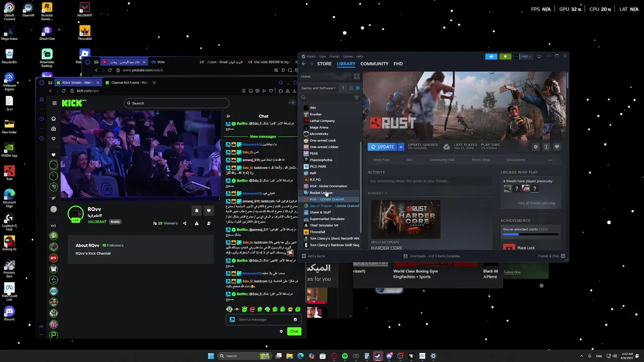Open Spotify from taskbar
The height and width of the screenshot is (362, 644).
(345, 356)
